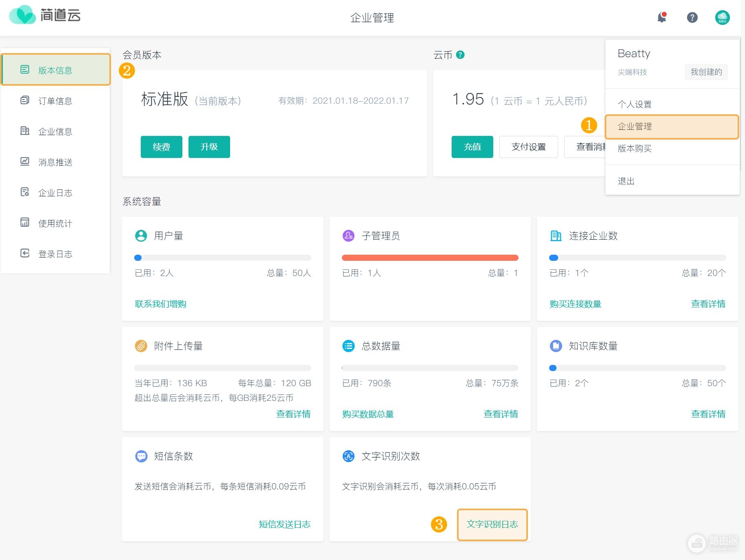This screenshot has height=560, width=745.
Task: Click the 子管理员 purple icon
Action: point(348,236)
